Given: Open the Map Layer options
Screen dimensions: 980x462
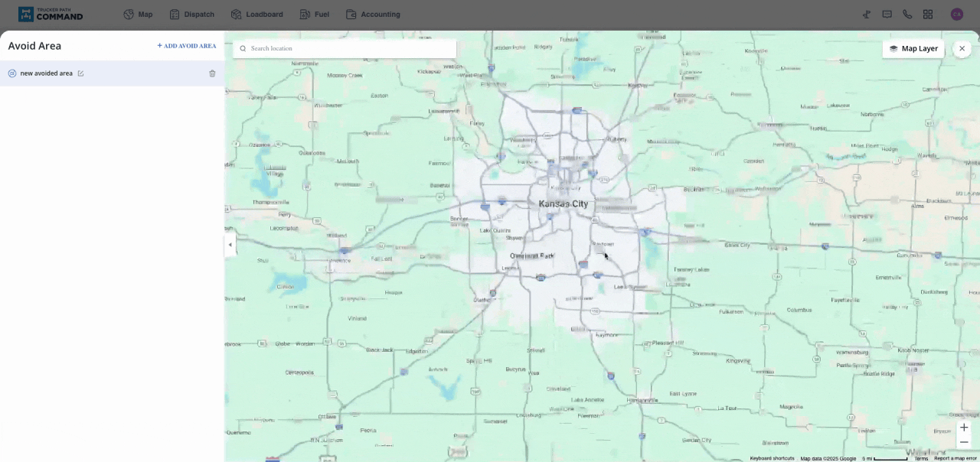Looking at the screenshot, I should point(913,48).
